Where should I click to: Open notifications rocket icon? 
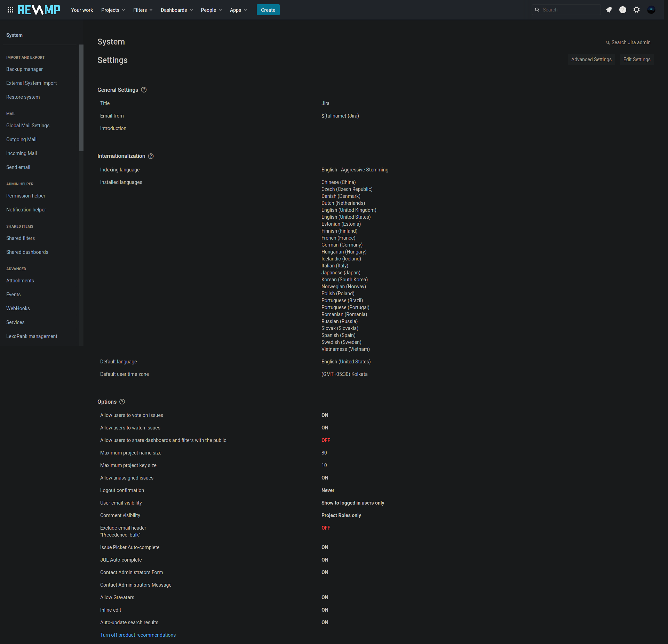[609, 10]
